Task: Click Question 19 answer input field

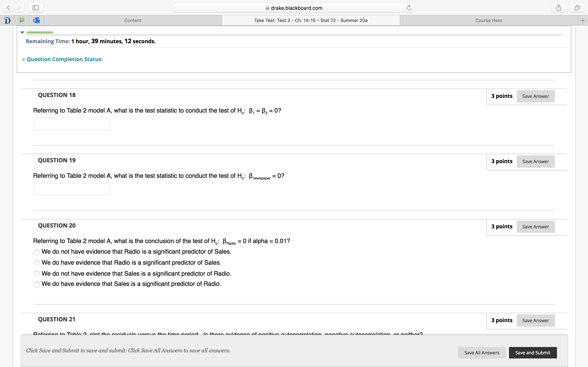Action: click(x=72, y=189)
